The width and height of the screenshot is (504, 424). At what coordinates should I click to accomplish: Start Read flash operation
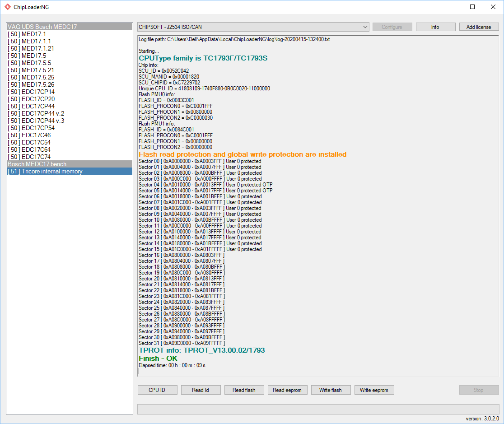click(x=244, y=390)
